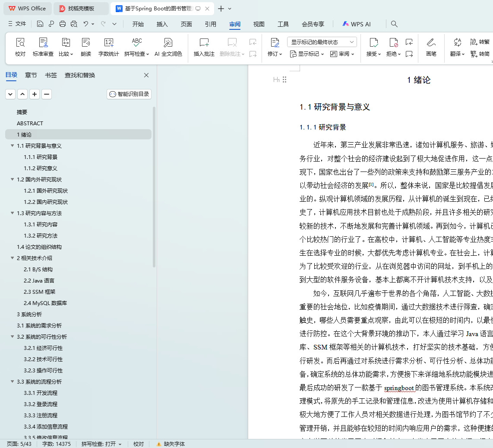Click 校对 in the status bar
Image resolution: width=493 pixels, height=448 pixels.
tap(138, 444)
